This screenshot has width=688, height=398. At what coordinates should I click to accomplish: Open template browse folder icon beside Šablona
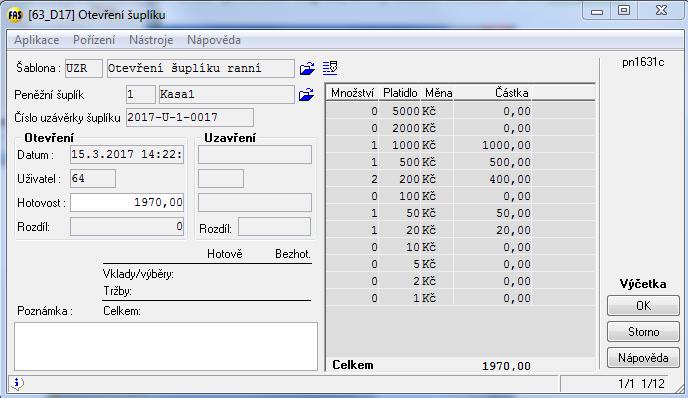(x=307, y=68)
